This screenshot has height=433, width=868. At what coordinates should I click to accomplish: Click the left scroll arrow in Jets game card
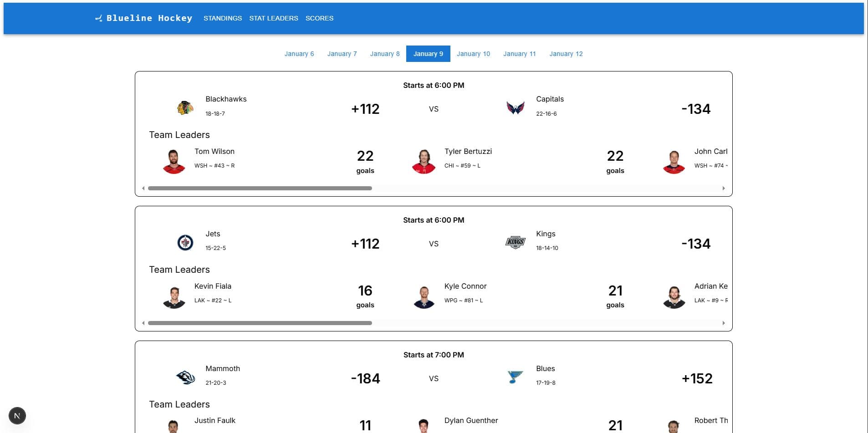(x=143, y=323)
